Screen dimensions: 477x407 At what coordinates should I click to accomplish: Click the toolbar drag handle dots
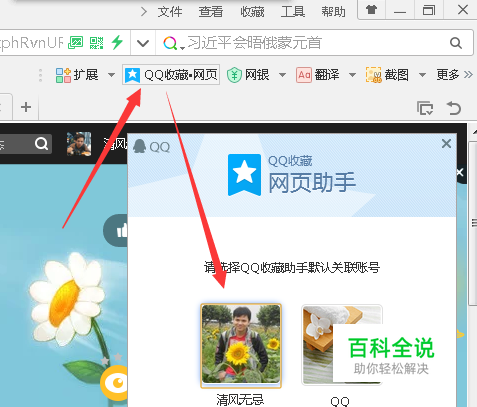40,75
